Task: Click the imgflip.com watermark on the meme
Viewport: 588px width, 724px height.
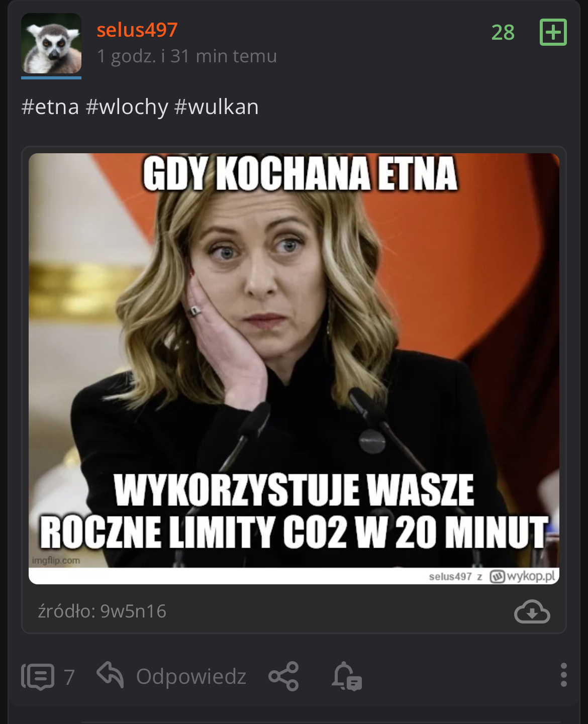Action: point(56,560)
